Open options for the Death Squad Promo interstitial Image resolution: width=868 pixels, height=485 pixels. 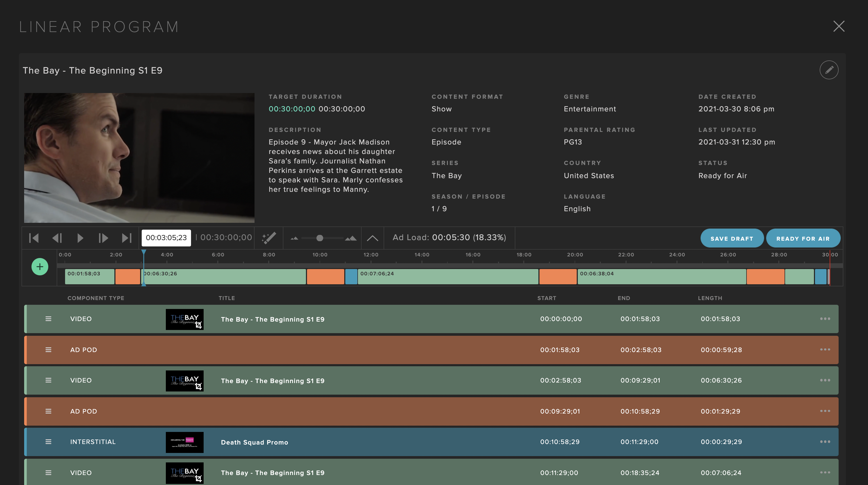[x=826, y=442]
